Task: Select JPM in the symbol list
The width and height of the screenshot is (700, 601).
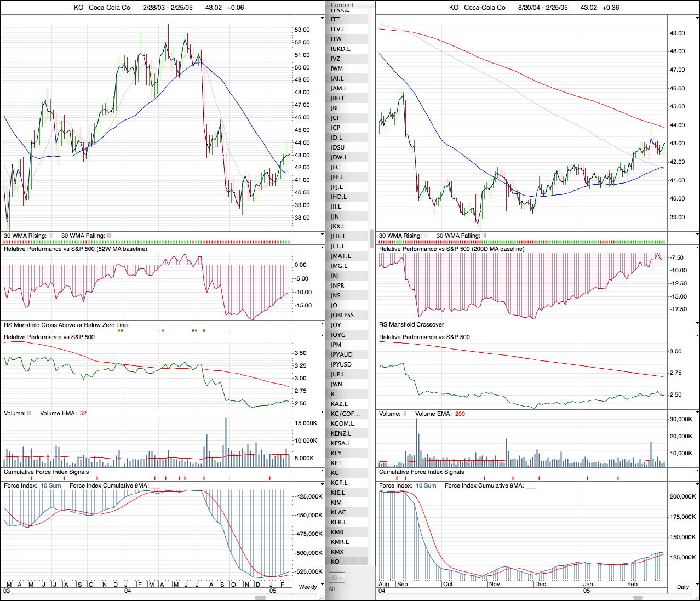Action: pyautogui.click(x=336, y=345)
